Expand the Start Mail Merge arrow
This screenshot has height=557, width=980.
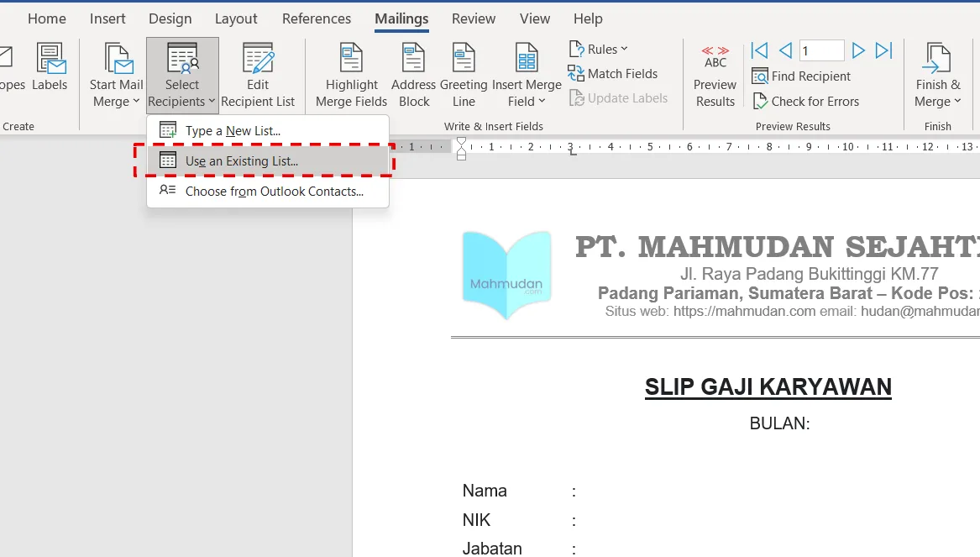(x=136, y=101)
